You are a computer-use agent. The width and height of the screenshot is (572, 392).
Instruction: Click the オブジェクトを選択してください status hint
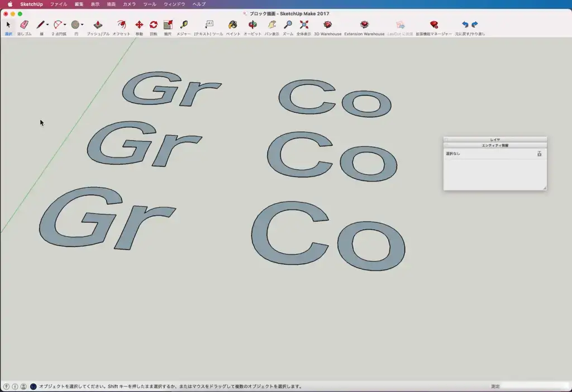171,386
